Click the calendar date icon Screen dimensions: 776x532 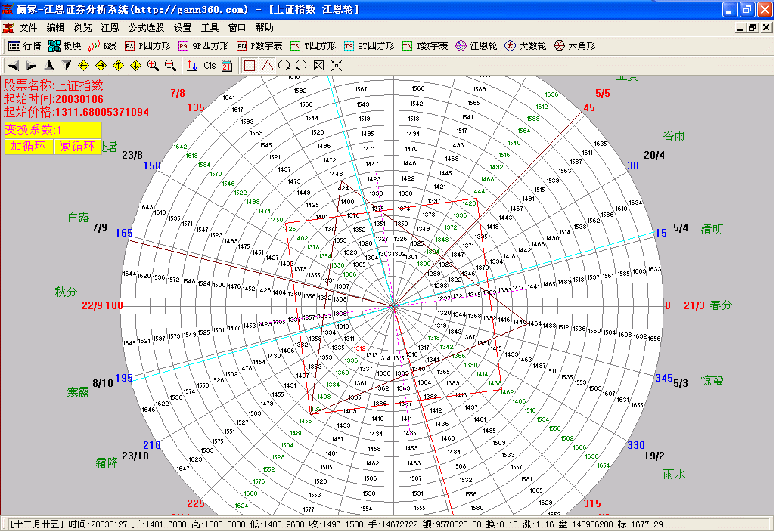[x=227, y=66]
